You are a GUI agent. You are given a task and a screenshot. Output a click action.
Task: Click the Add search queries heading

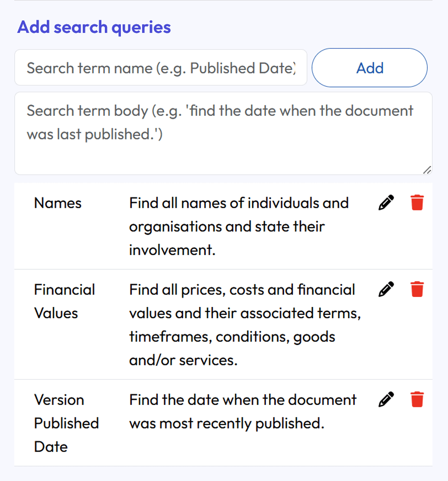(94, 27)
